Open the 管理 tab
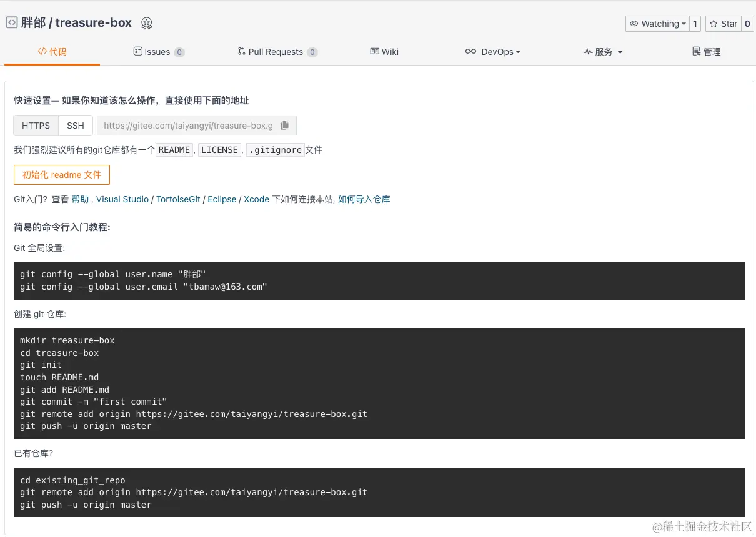The width and height of the screenshot is (756, 537). [x=706, y=52]
